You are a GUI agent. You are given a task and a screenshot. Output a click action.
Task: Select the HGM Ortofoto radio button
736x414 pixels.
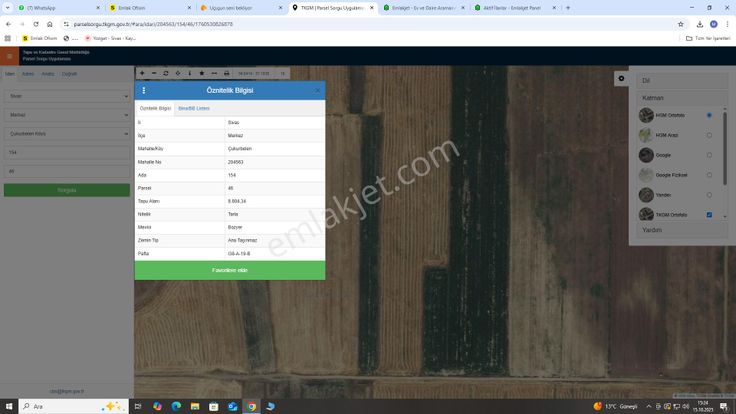(x=709, y=115)
